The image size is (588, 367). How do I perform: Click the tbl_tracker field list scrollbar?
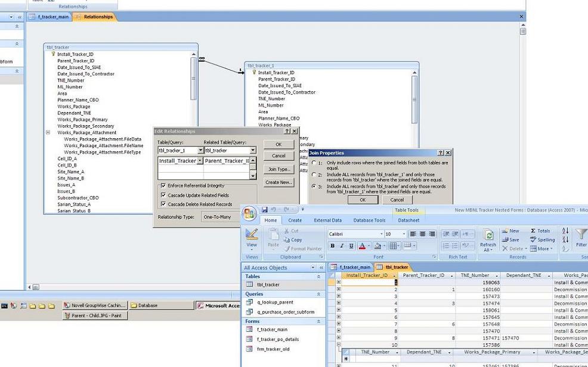tap(193, 79)
